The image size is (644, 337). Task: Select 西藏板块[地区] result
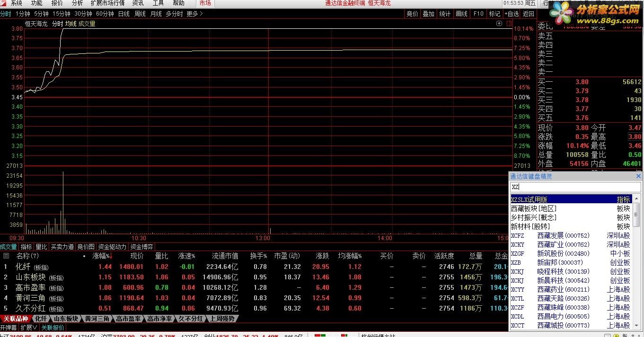(571, 208)
